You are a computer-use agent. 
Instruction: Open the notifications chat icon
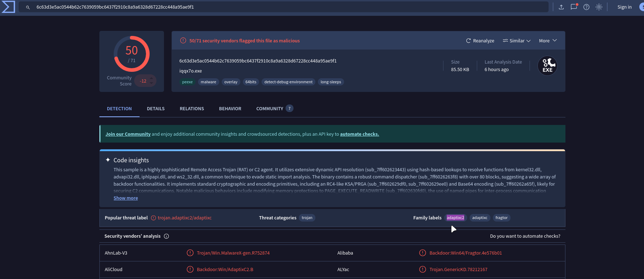coord(574,7)
